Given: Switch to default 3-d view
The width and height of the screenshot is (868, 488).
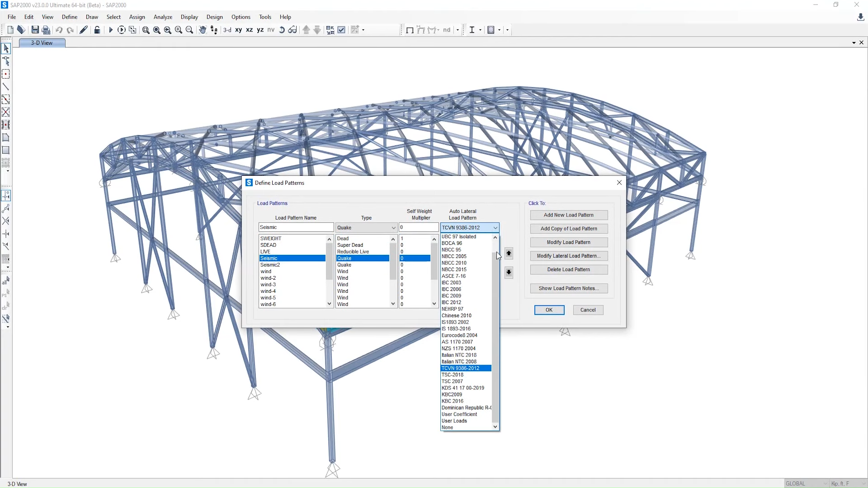Looking at the screenshot, I should point(227,30).
